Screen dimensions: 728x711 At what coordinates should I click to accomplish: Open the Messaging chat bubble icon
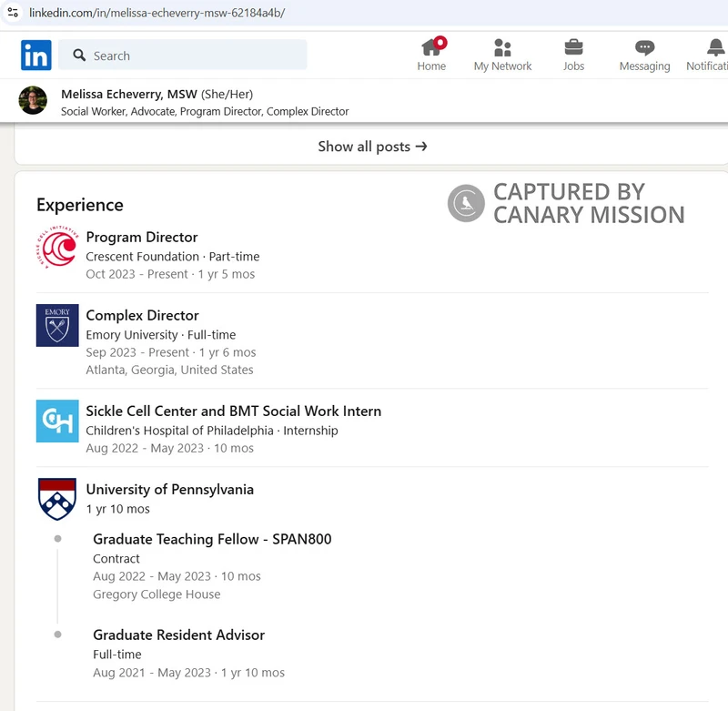click(x=644, y=47)
